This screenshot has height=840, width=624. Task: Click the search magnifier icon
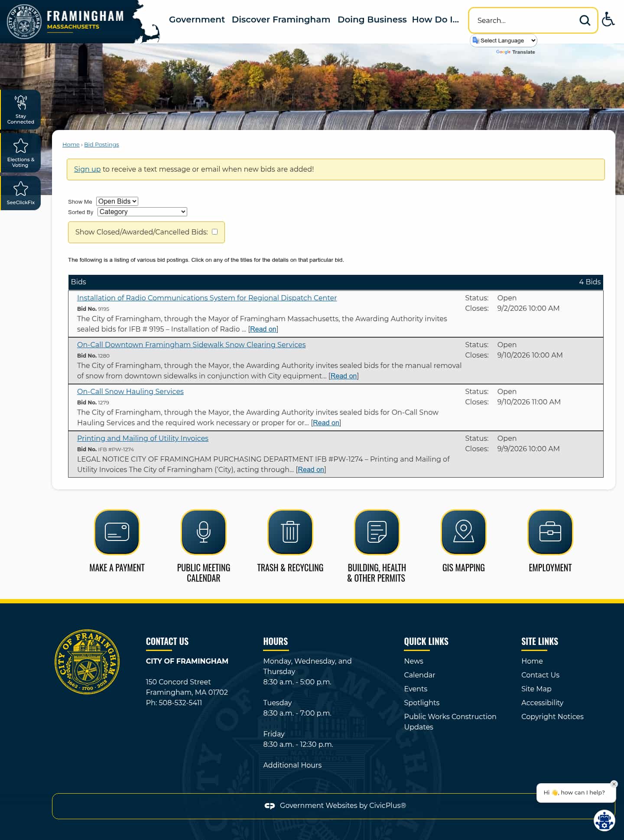coord(585,20)
